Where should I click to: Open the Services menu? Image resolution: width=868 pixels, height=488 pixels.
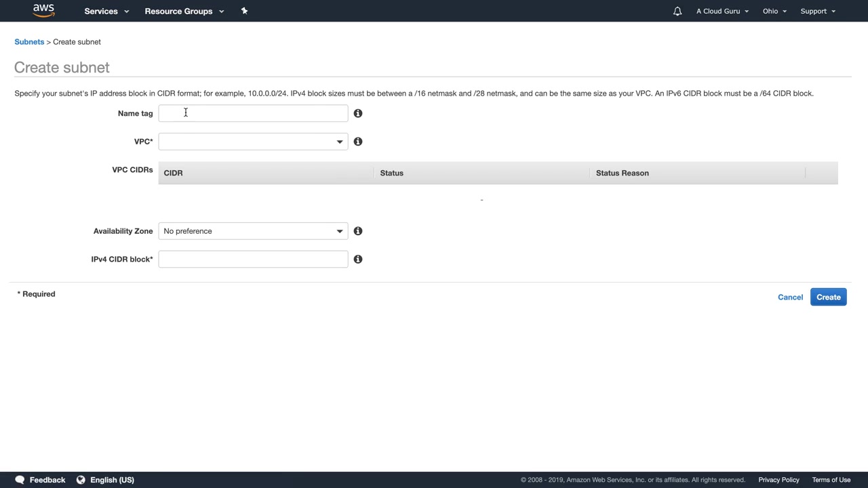coord(106,12)
